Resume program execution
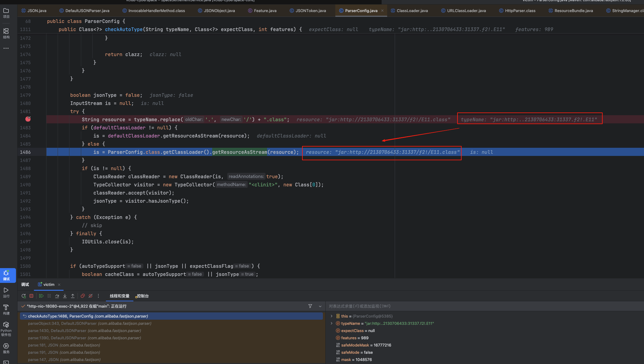Screen dimensions: 644x364 (41, 296)
